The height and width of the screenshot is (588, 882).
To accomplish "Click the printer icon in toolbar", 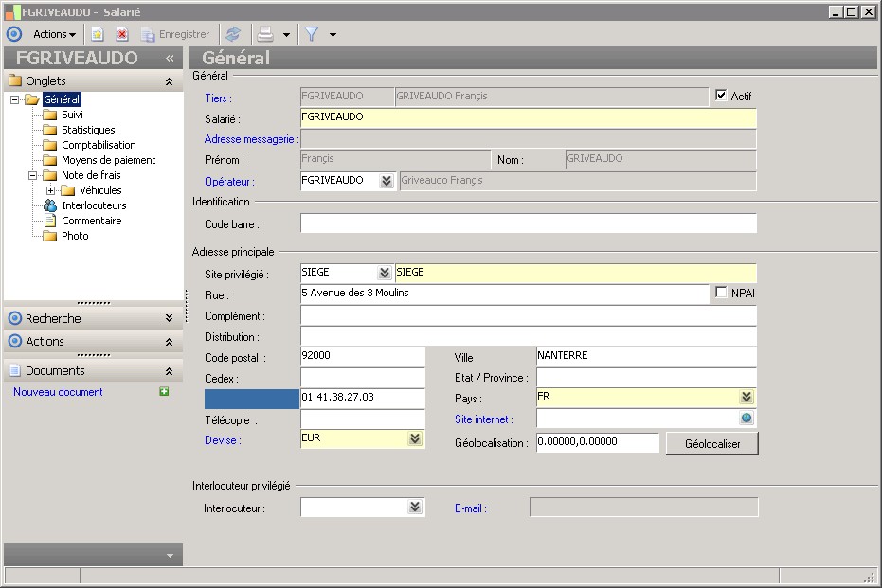I will (x=266, y=34).
